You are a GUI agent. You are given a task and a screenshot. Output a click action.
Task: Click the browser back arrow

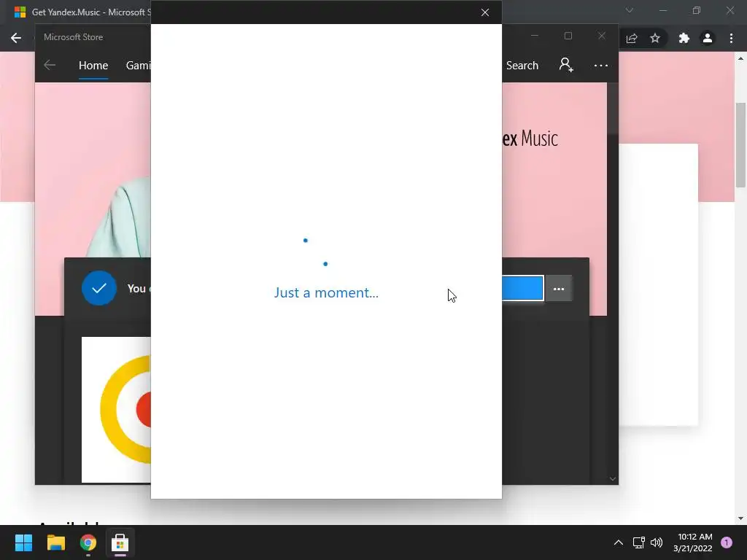(16, 38)
